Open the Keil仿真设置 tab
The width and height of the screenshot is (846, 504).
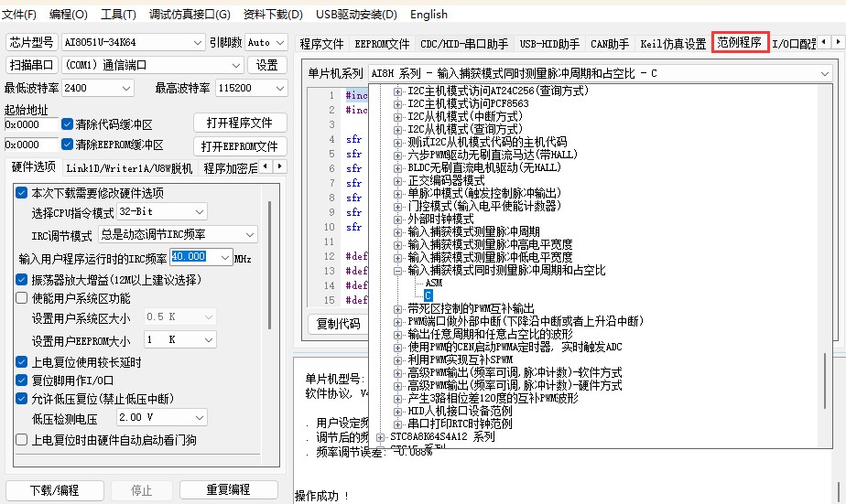coord(673,44)
